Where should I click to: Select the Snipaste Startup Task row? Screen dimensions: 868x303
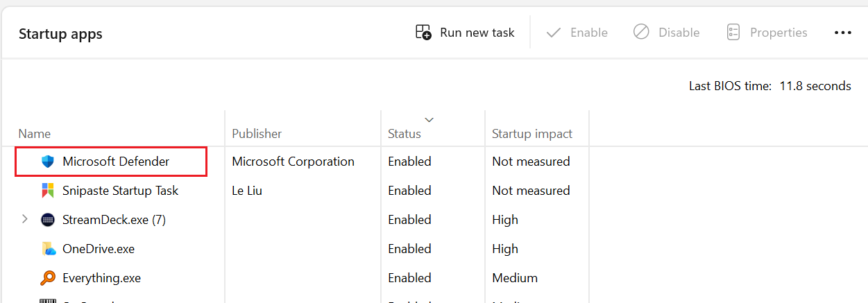click(120, 191)
